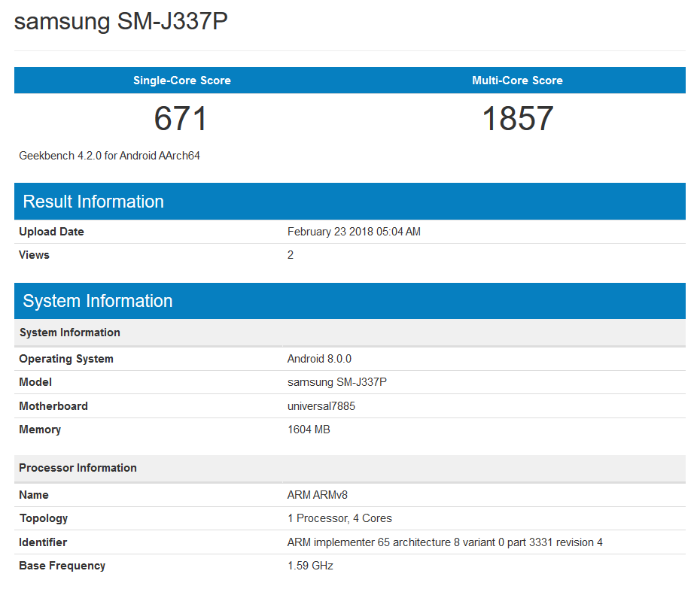Screen dimensions: 700x589
Task: Click the 1.59 GHz base frequency value
Action: coord(310,566)
